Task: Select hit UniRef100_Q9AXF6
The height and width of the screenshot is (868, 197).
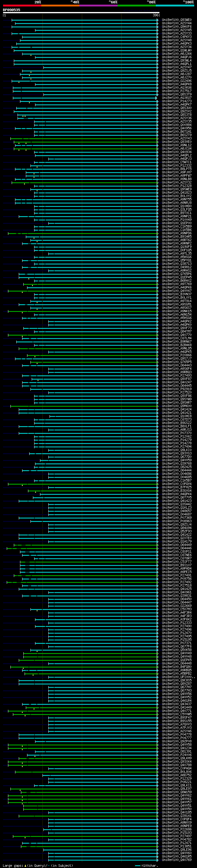Action: [x=177, y=26]
